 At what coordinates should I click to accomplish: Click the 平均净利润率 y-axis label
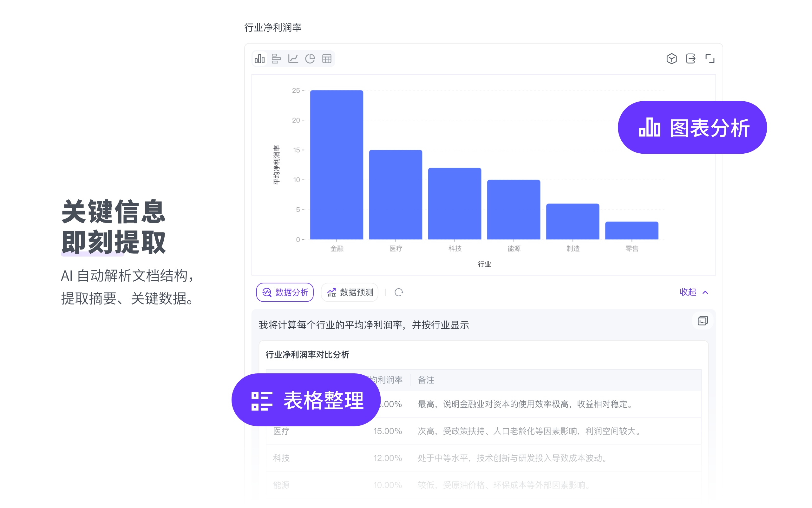276,165
